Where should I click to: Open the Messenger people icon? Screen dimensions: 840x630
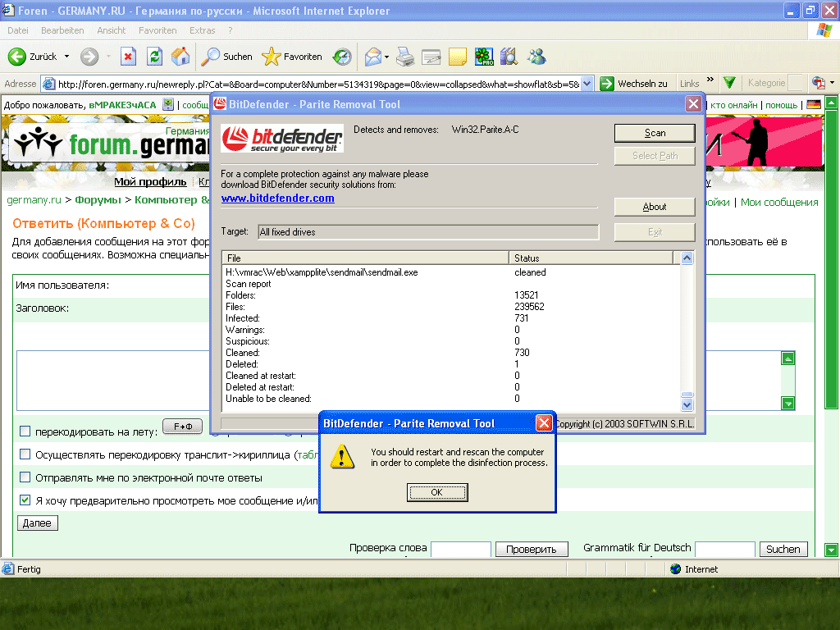pos(536,57)
